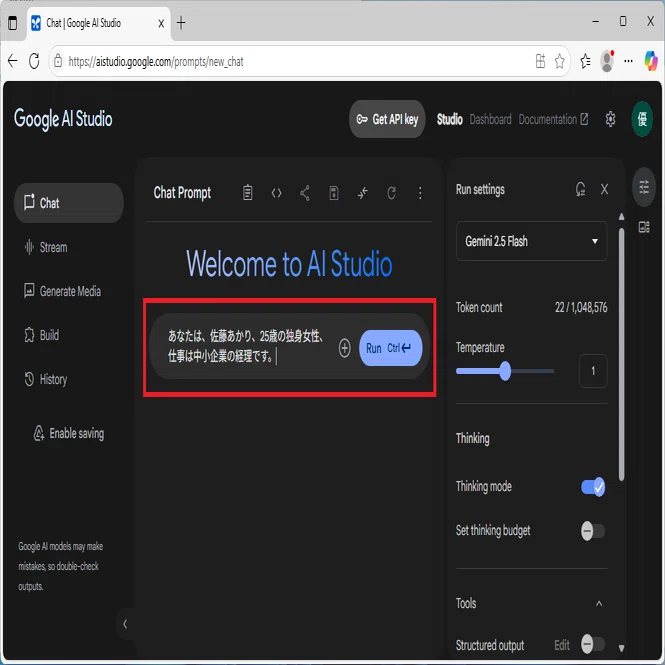Click the compare mode arrows icon
Image resolution: width=665 pixels, height=665 pixels.
[x=363, y=193]
